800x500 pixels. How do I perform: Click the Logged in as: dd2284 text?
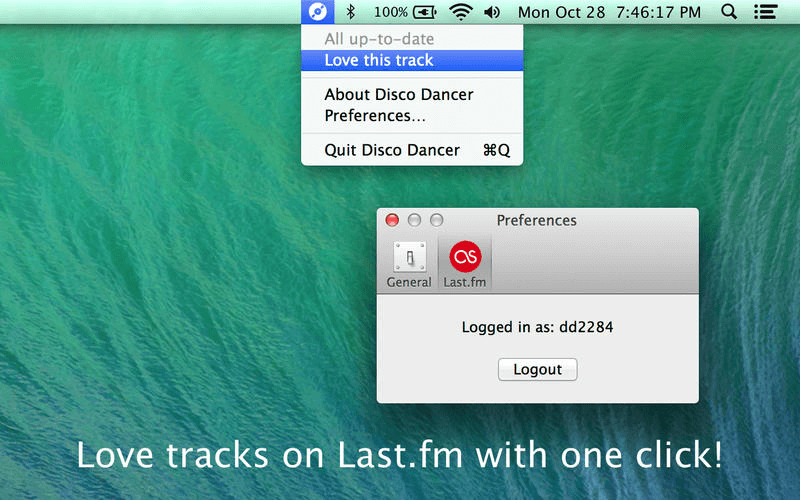(x=537, y=327)
